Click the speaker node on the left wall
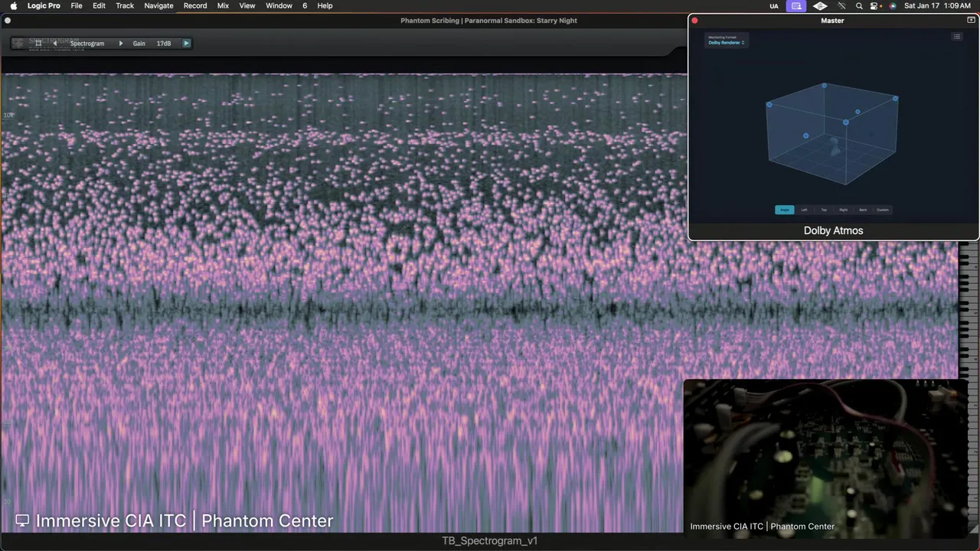Viewport: 980px width, 551px height. [805, 136]
